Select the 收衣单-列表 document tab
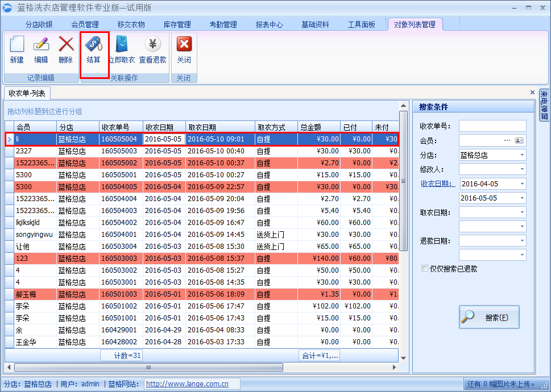This screenshot has width=551, height=392. 27,93
